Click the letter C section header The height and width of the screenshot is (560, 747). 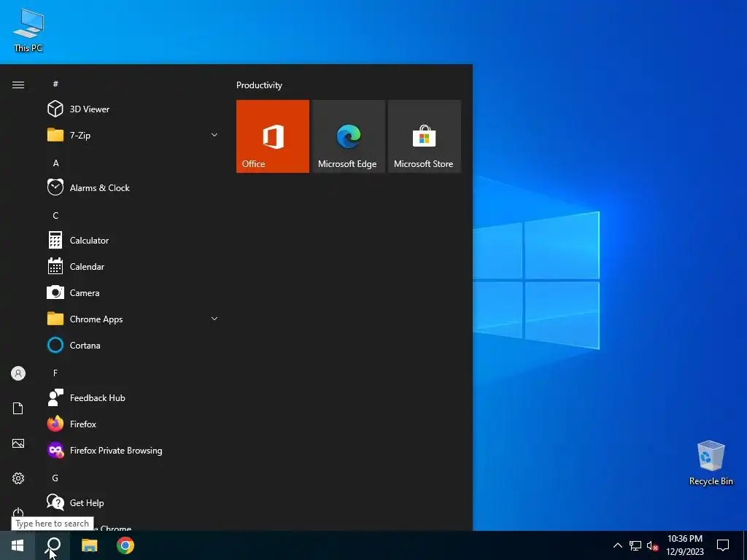(55, 216)
